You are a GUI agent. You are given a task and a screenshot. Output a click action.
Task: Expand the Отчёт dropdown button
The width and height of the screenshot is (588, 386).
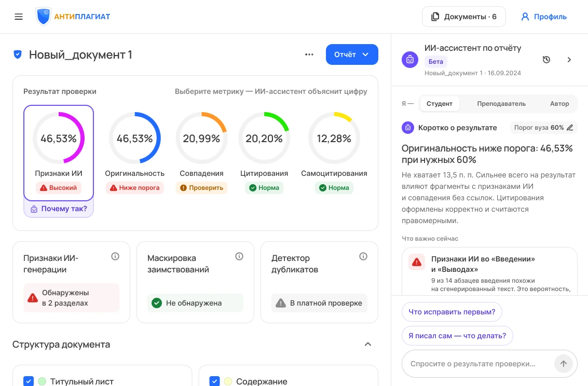point(352,54)
